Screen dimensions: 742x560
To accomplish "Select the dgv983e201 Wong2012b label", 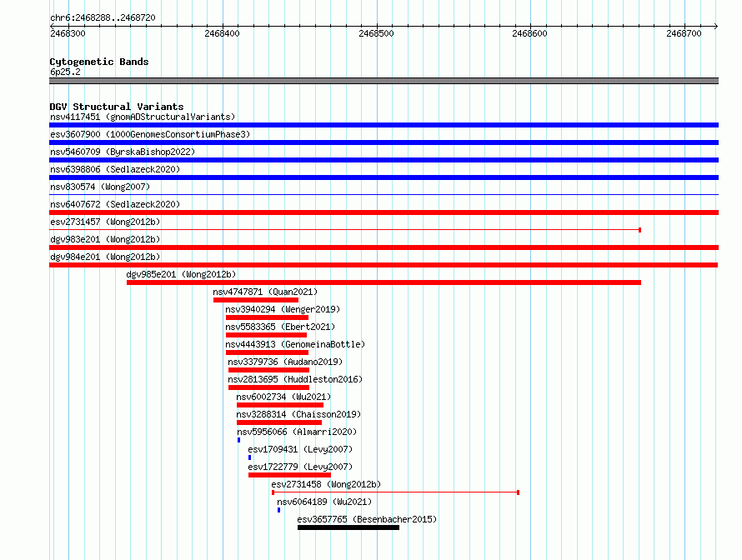I will click(x=105, y=239).
